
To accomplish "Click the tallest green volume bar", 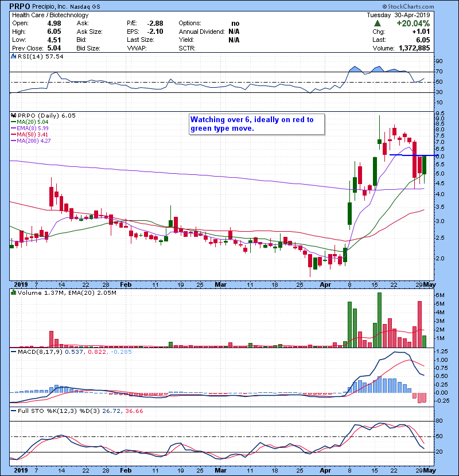I will (379, 320).
